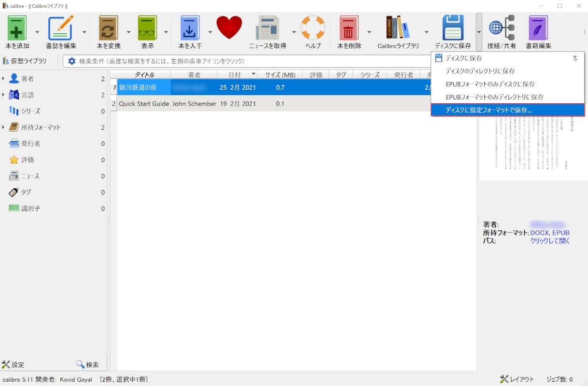Choose EPUBフォーマットのみディスクに保存 menu entry

(490, 84)
